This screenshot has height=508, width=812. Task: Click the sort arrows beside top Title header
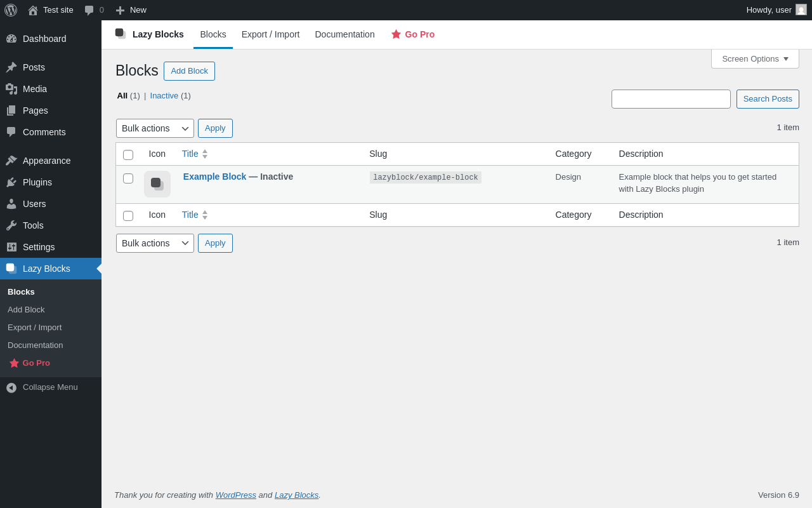click(205, 154)
